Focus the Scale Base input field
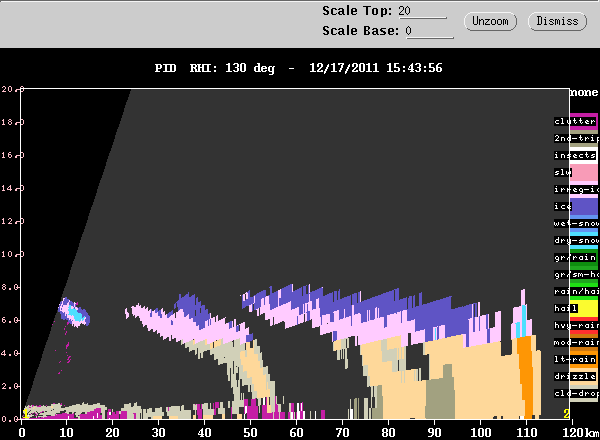This screenshot has height=440, width=600. click(x=429, y=31)
